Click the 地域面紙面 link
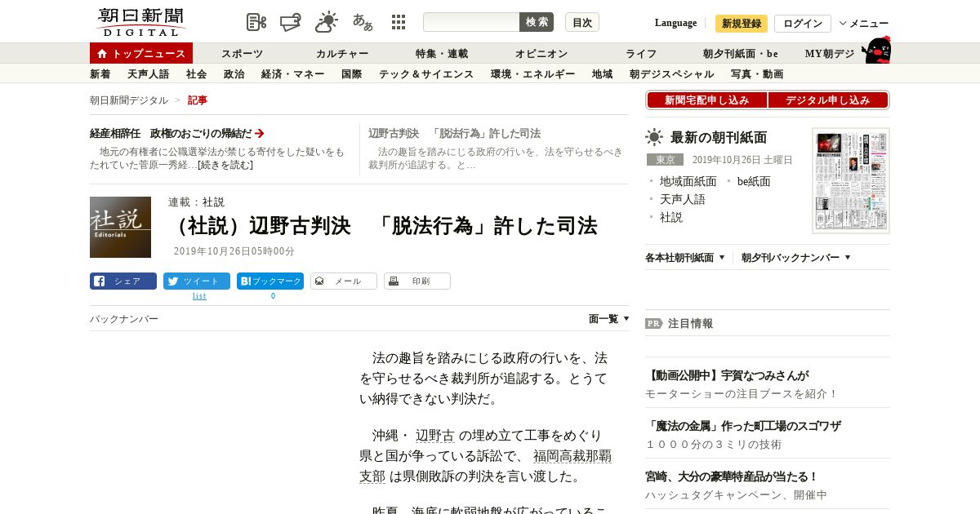The height and width of the screenshot is (514, 980). coord(688,182)
